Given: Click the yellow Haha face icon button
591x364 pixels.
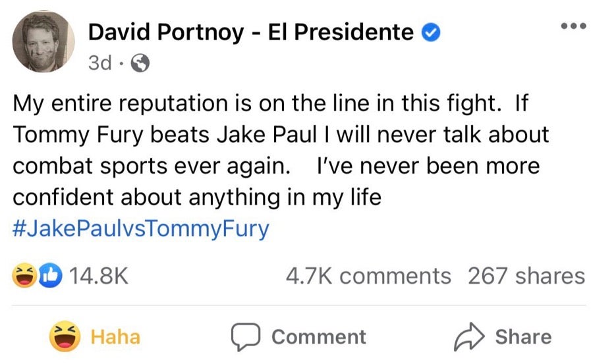Looking at the screenshot, I should (x=65, y=336).
